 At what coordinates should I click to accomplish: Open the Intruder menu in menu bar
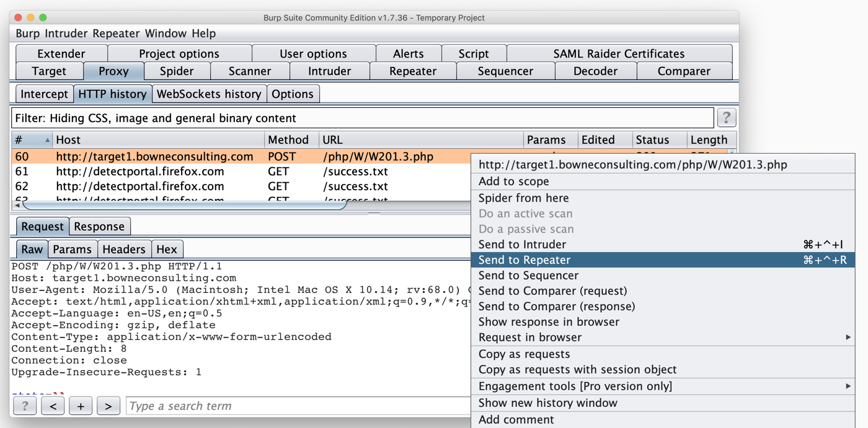66,33
